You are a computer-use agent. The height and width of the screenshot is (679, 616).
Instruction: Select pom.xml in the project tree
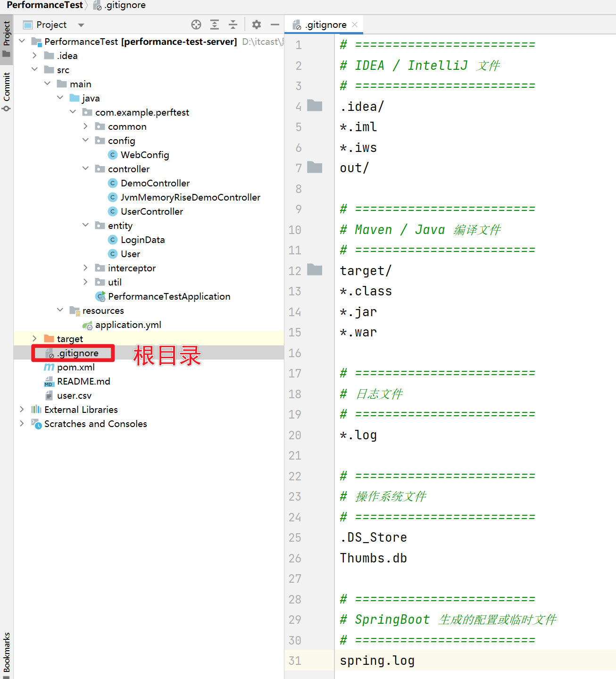click(x=76, y=367)
